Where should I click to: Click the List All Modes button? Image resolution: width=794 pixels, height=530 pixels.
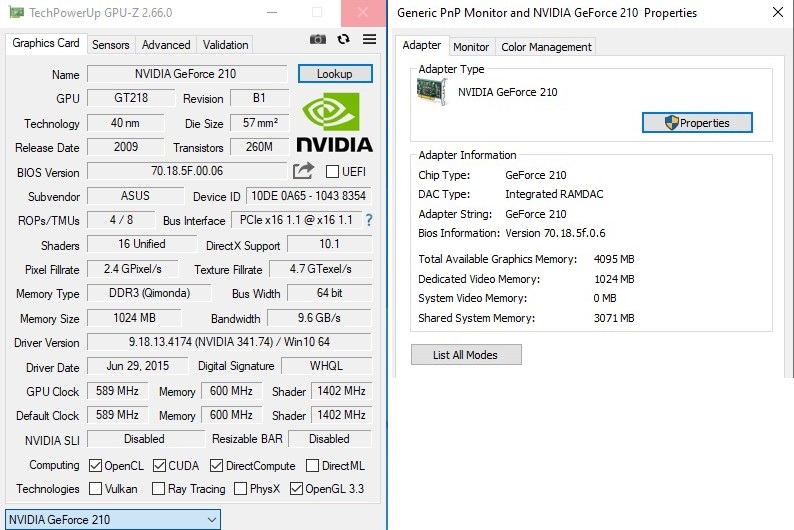[465, 355]
